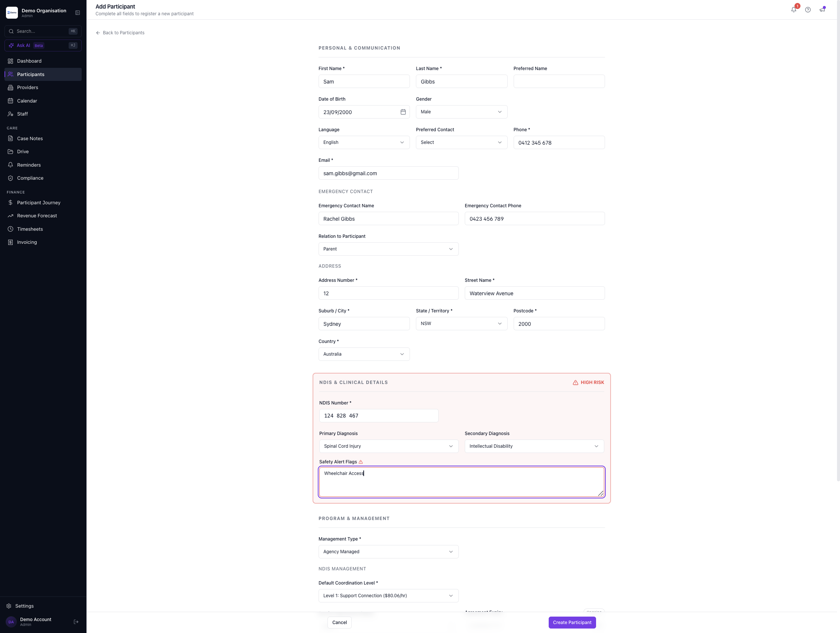
Task: Open Participant Journey
Action: 43,203
